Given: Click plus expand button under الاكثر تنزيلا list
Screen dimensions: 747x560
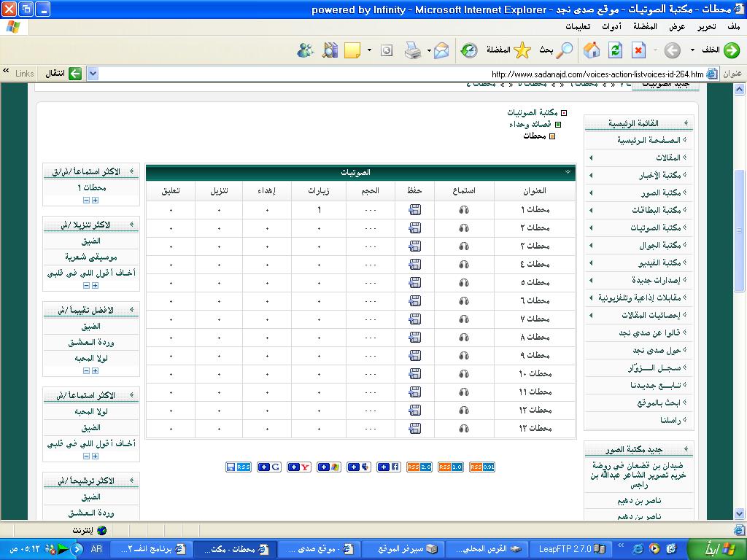Looking at the screenshot, I should click(x=95, y=286).
